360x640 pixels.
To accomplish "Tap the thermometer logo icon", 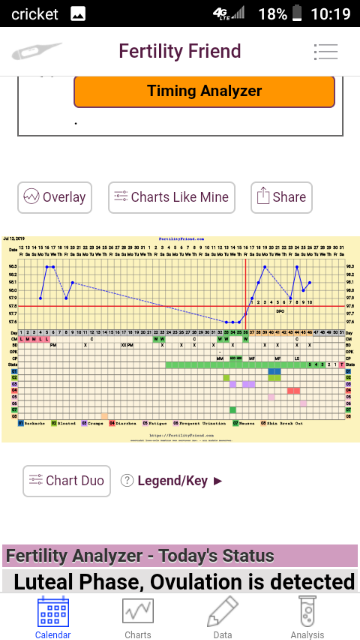I will point(36,51).
